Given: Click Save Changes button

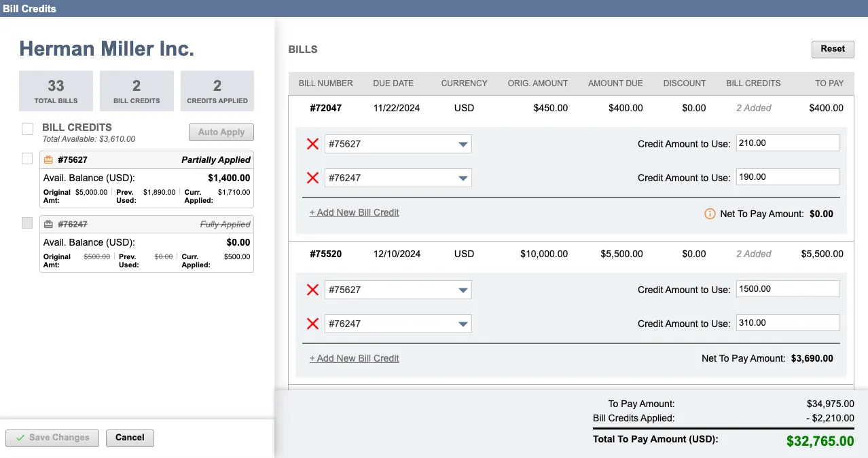Looking at the screenshot, I should pos(52,438).
